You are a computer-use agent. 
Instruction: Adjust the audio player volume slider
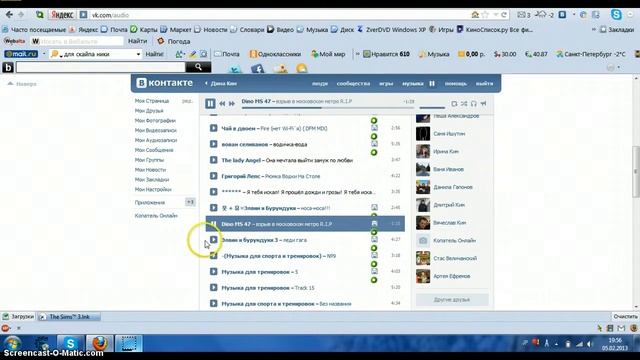click(432, 108)
